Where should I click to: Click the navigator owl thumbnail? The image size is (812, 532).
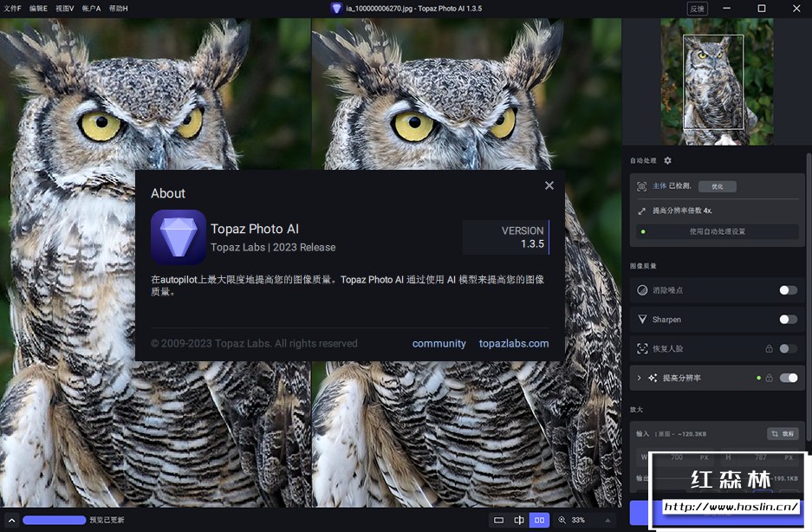(717, 81)
